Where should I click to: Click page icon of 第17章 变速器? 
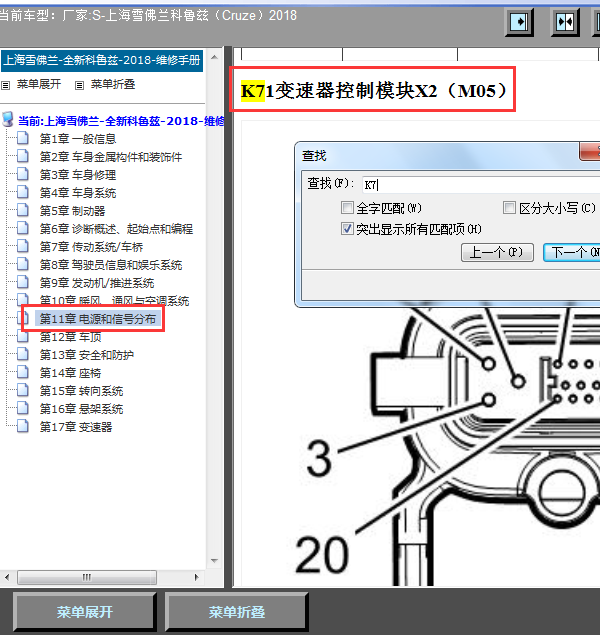(23, 426)
